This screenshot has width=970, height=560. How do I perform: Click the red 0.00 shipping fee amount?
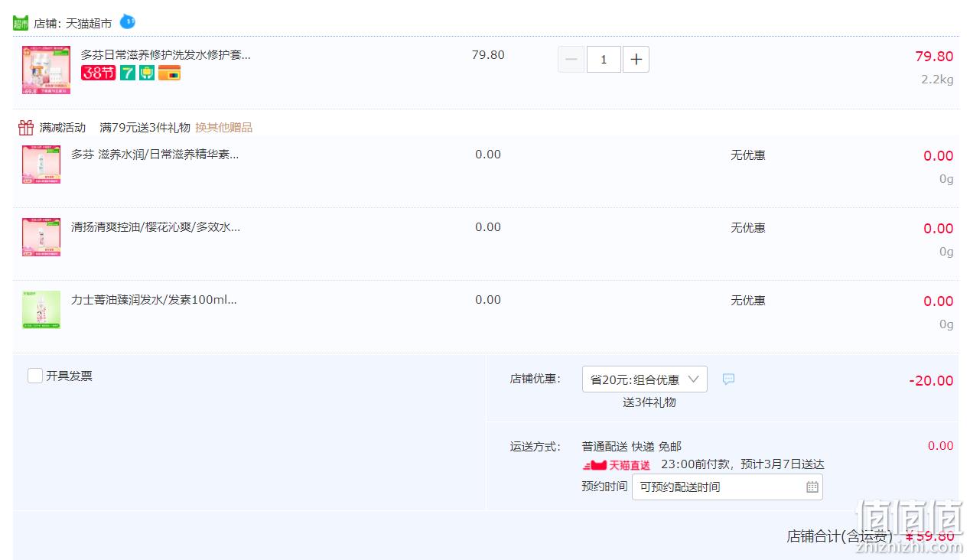click(x=941, y=446)
